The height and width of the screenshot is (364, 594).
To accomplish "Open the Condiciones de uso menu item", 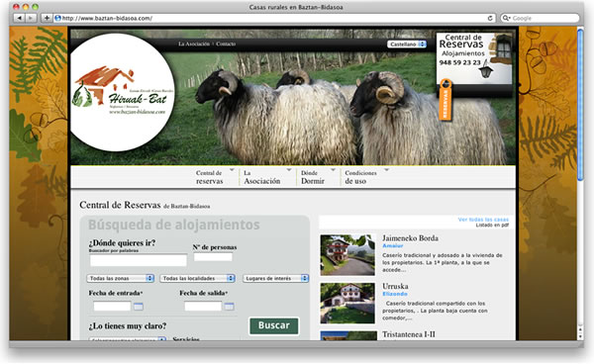I will point(360,177).
